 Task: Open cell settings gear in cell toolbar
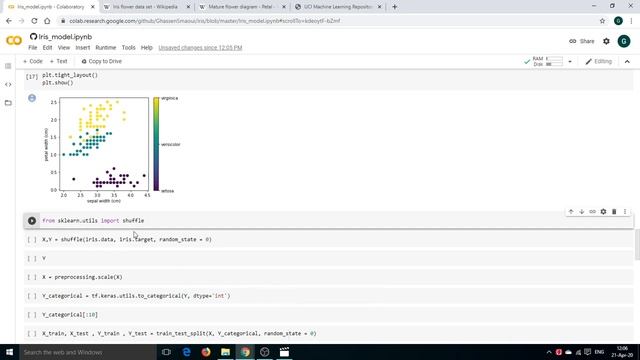(x=603, y=211)
